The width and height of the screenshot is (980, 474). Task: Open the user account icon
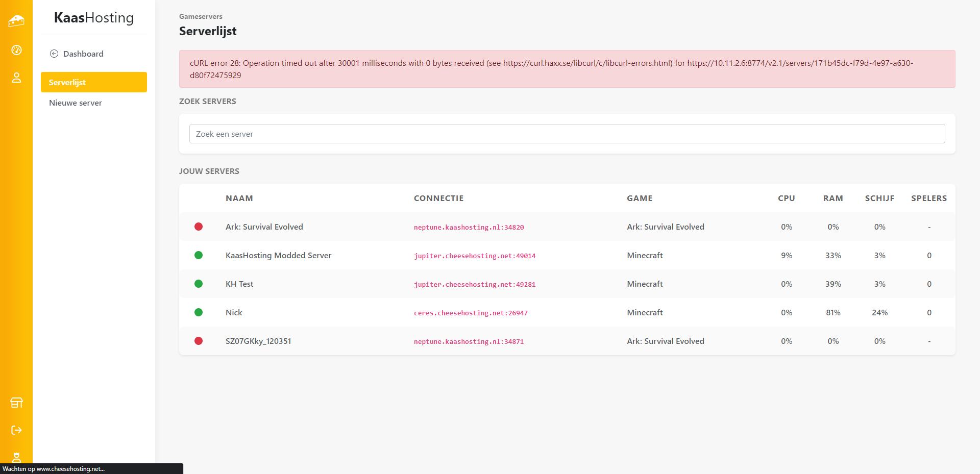click(16, 78)
